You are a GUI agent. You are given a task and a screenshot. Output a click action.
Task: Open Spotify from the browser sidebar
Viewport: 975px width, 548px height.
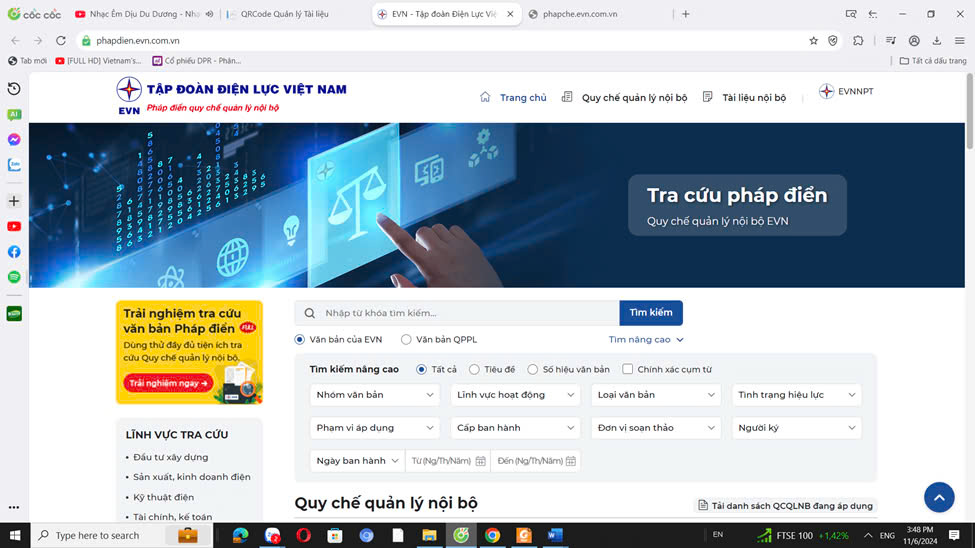14,277
